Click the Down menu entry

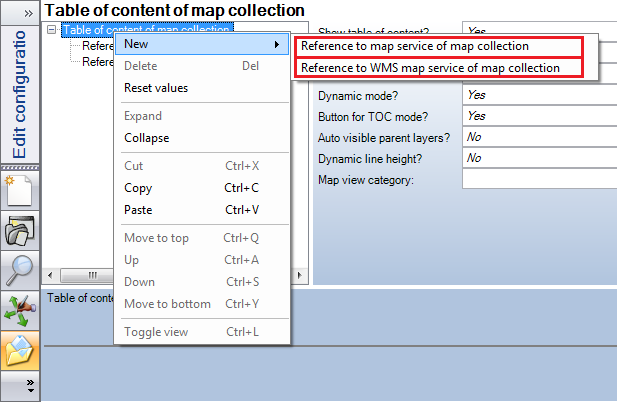coord(202,282)
